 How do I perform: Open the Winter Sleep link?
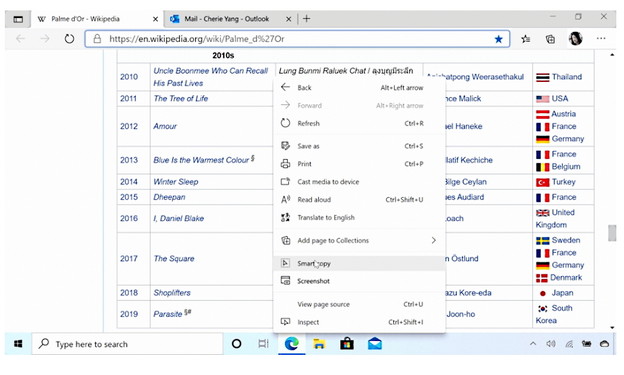176,182
